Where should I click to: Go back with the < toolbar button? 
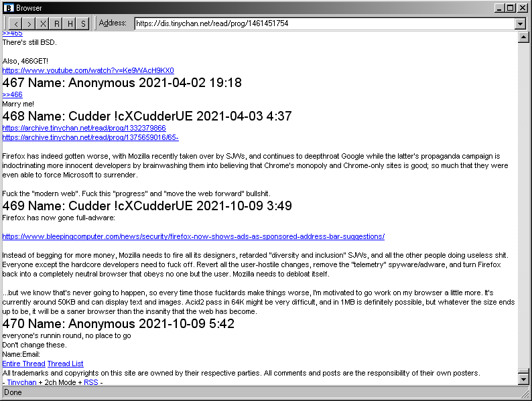click(15, 23)
